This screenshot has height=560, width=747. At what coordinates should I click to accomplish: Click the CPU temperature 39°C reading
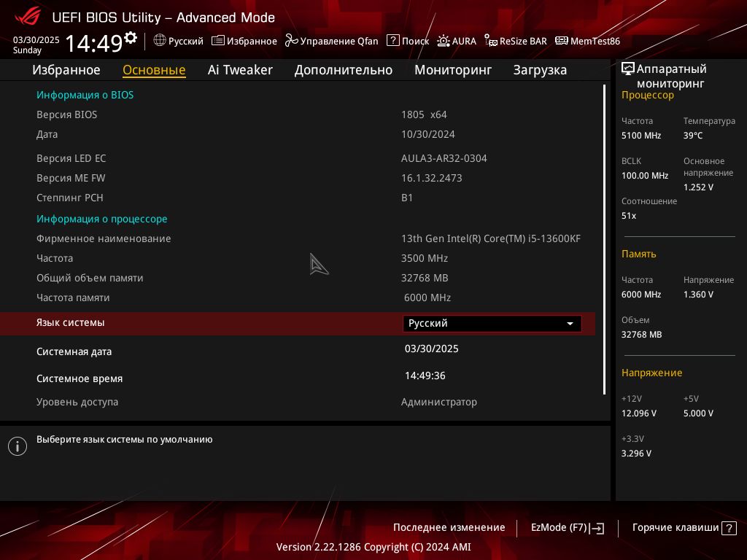point(693,136)
